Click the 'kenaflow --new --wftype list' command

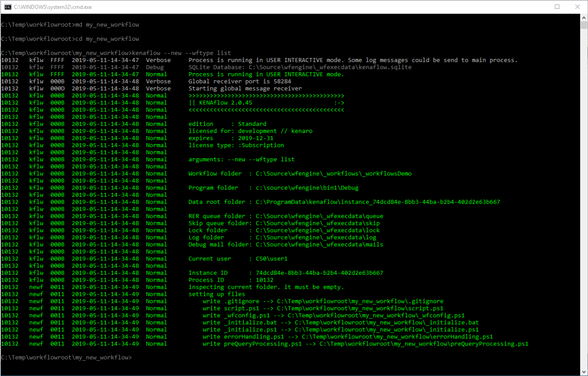click(181, 53)
